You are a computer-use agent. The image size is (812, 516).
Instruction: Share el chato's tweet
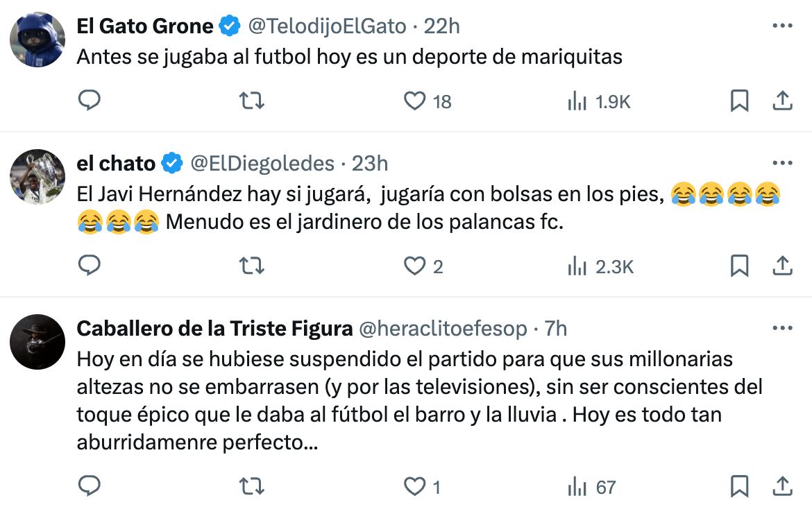pos(782,266)
